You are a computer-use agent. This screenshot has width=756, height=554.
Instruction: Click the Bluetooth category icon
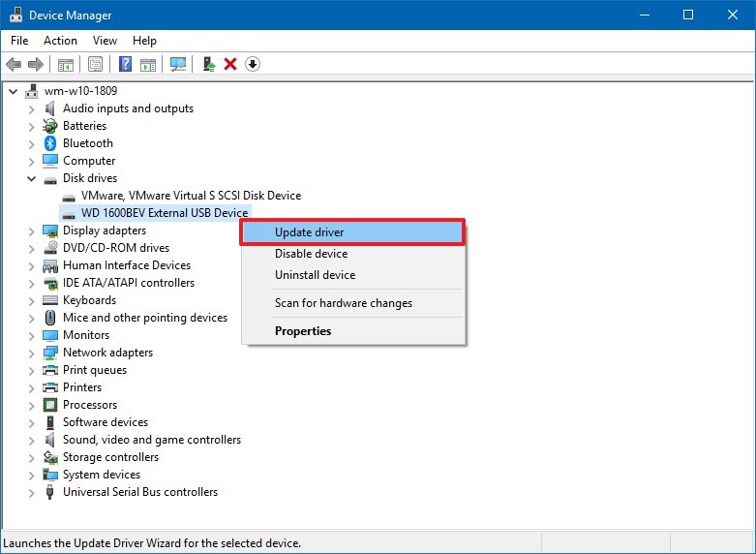point(50,143)
